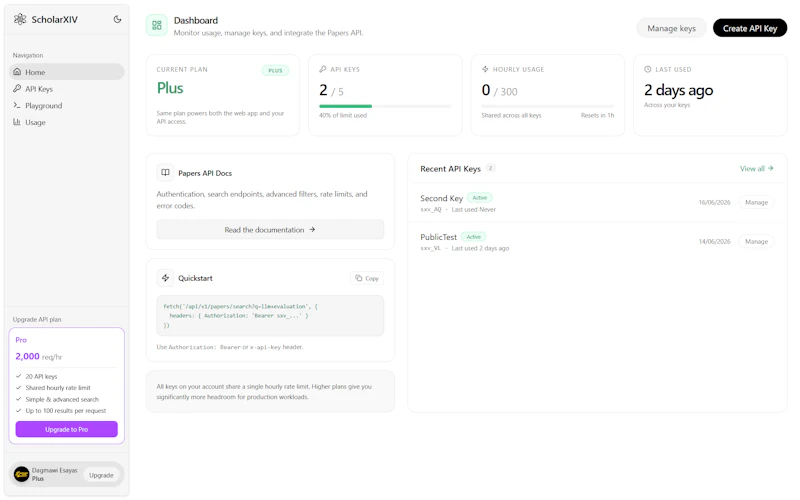Click the ScholarXIV logo icon
This screenshot has height=500, width=800.
20,19
